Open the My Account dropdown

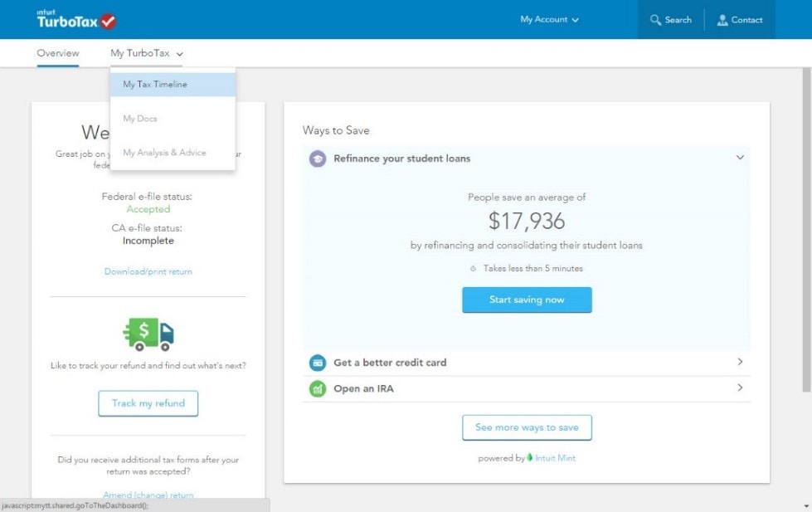[549, 20]
